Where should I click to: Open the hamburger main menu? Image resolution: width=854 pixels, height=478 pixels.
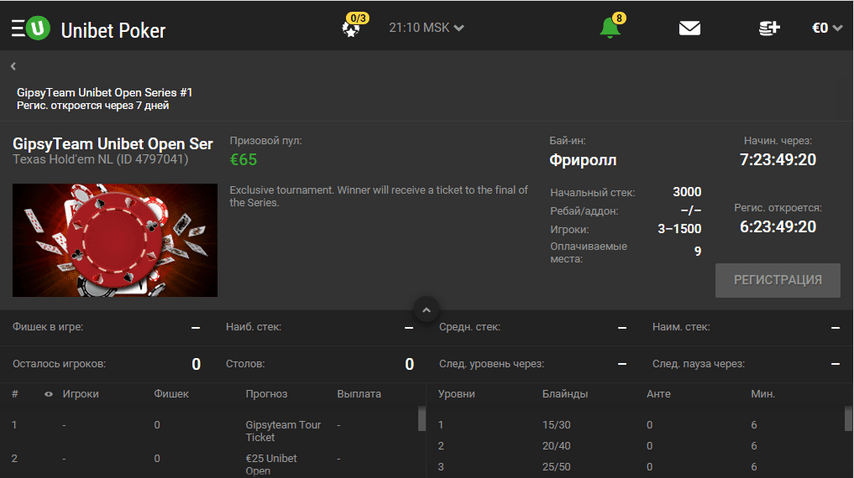coord(18,28)
